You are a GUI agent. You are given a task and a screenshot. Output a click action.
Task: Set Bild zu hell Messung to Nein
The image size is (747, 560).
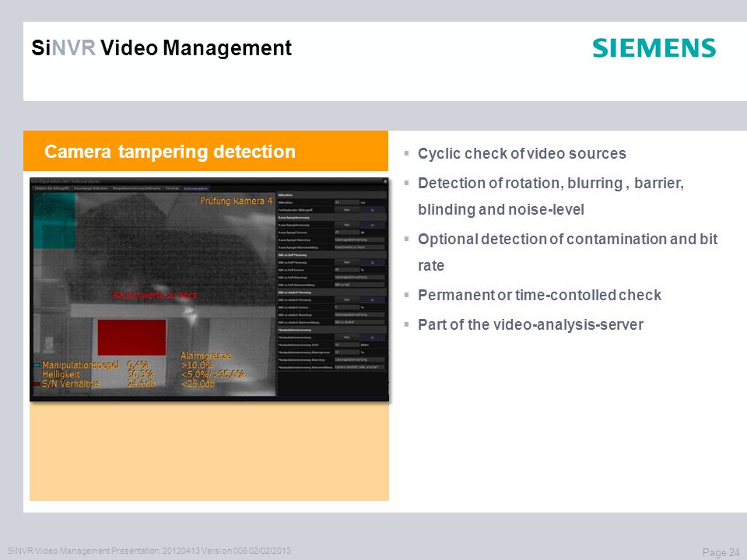347,262
